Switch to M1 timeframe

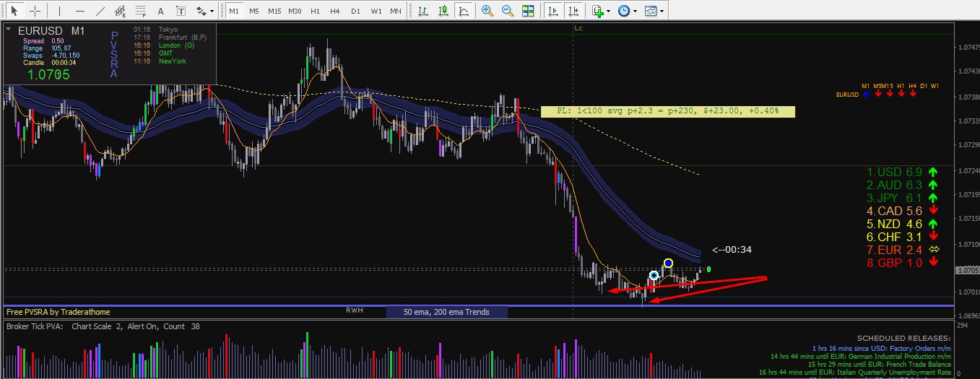(233, 11)
